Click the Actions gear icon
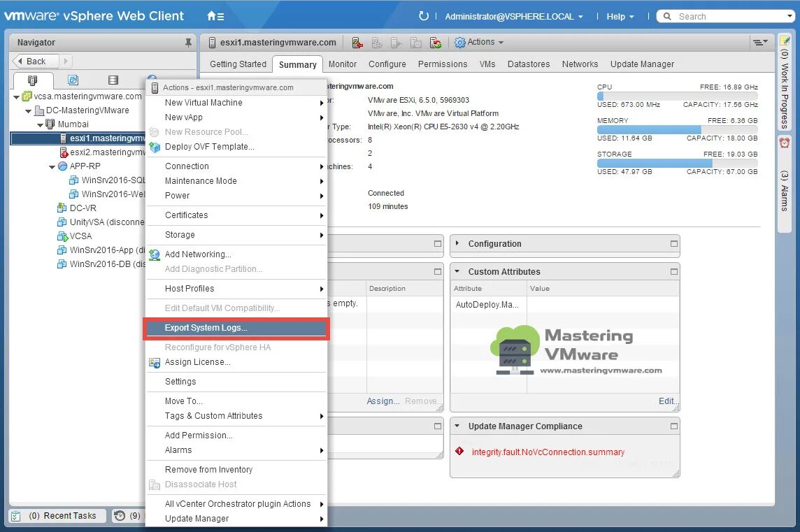Image resolution: width=800 pixels, height=532 pixels. click(459, 43)
